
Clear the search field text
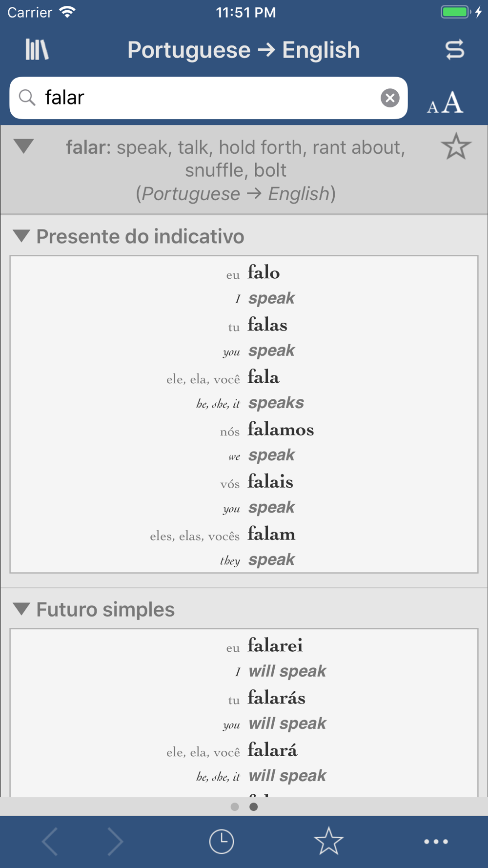(390, 98)
